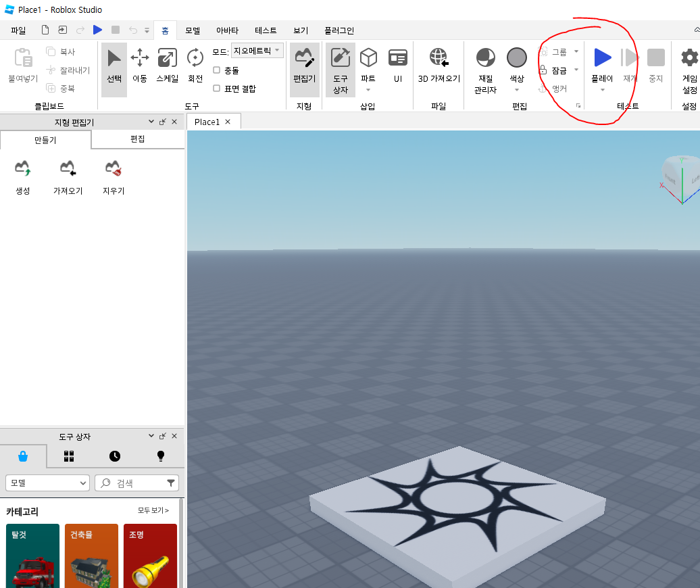Switch to the 아바타 (Avatar) ribbon tab
The height and width of the screenshot is (588, 700).
(227, 30)
